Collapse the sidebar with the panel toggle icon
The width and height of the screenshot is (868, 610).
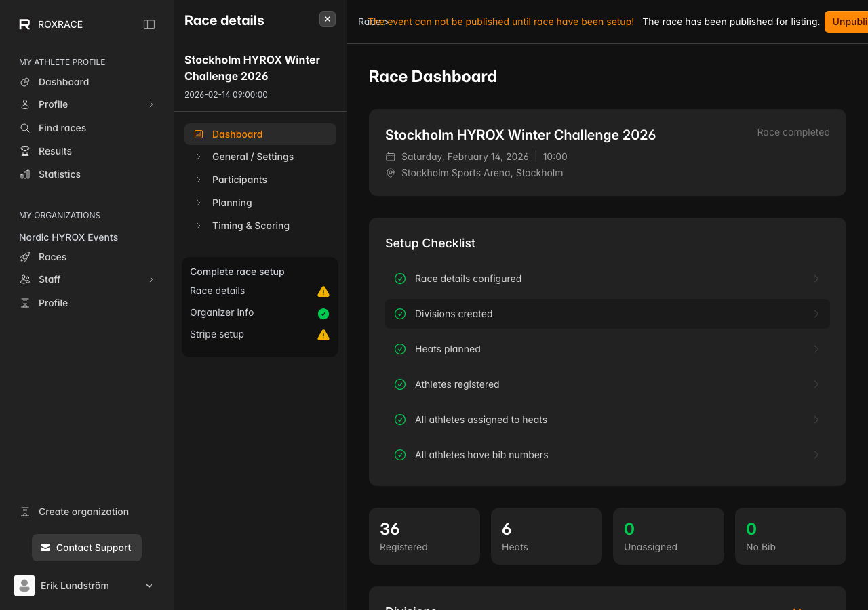[149, 24]
